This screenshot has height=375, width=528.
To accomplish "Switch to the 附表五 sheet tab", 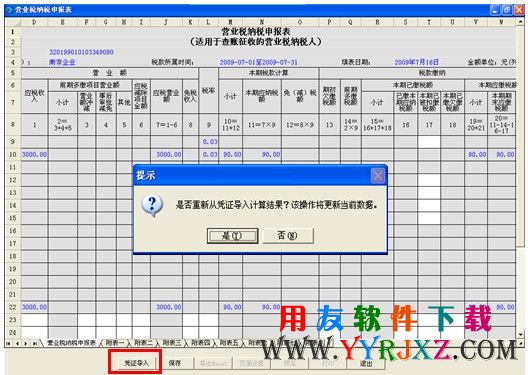I will pos(229,343).
